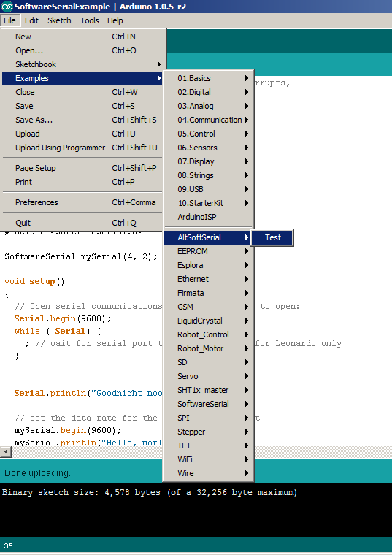Open Page Setup from File menu
Screen dimensions: 392x555
[82, 168]
